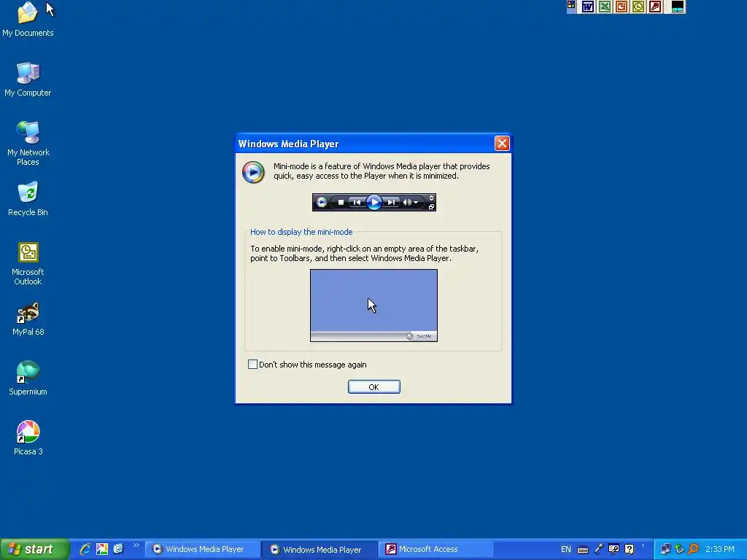
Task: Select the My Computer desktop icon
Action: coord(28,79)
